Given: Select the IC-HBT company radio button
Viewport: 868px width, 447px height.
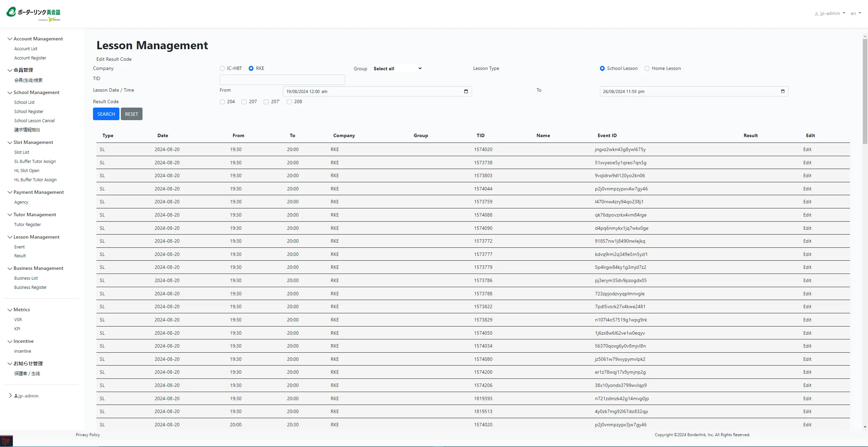Looking at the screenshot, I should click(222, 69).
